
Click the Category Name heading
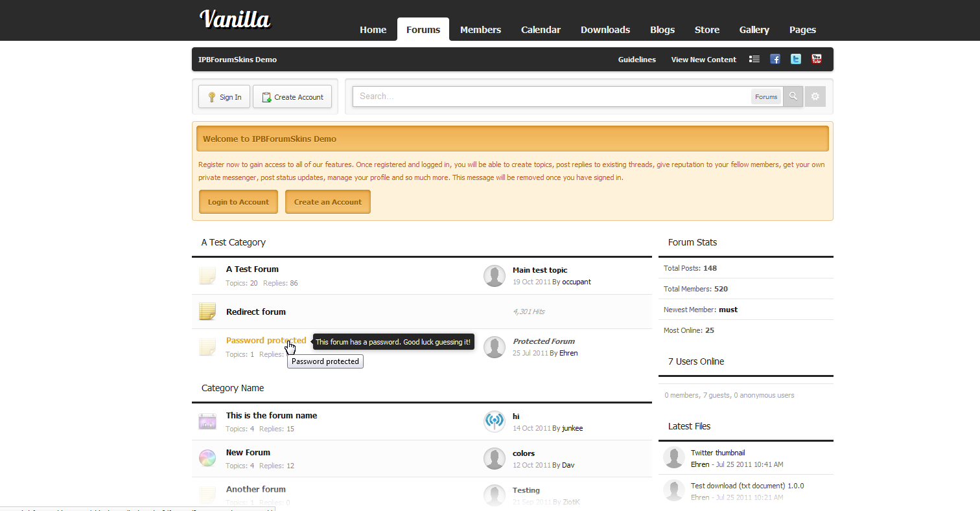tap(233, 388)
